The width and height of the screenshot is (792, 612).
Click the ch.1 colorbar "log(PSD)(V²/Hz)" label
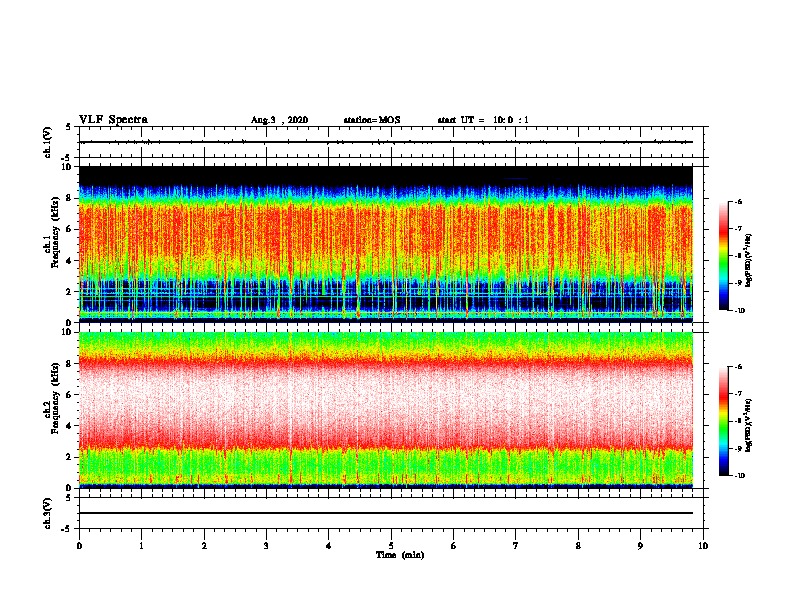[749, 261]
